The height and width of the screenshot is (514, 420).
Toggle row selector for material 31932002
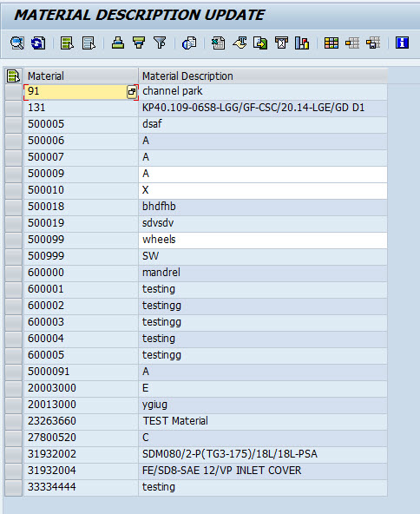[x=13, y=455]
